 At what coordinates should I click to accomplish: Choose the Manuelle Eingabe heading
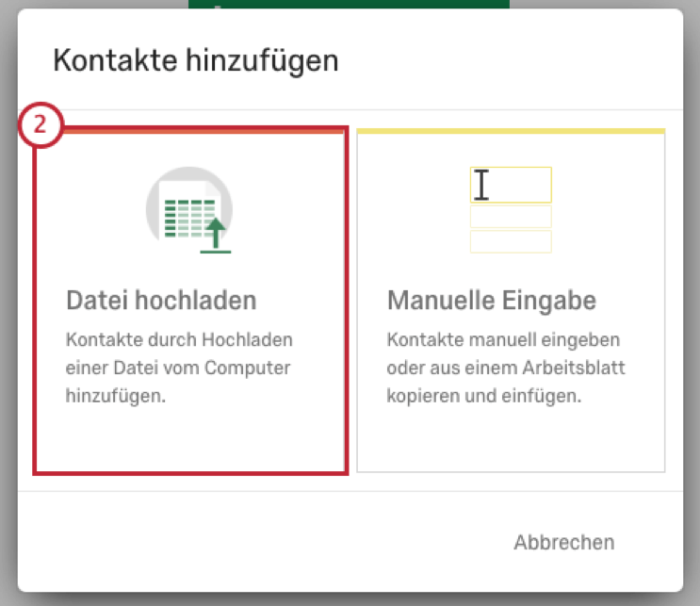point(492,300)
